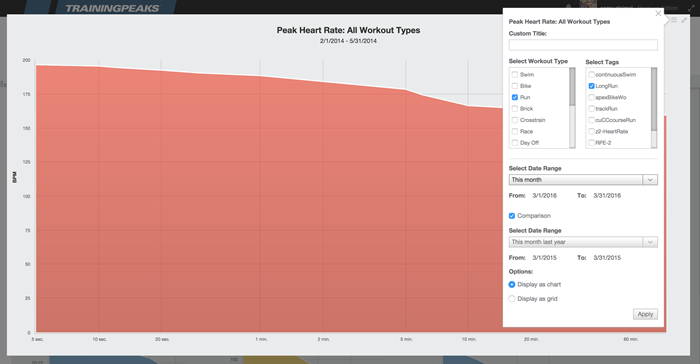Check the Brick workout type
The width and height of the screenshot is (700, 364).
tap(515, 109)
